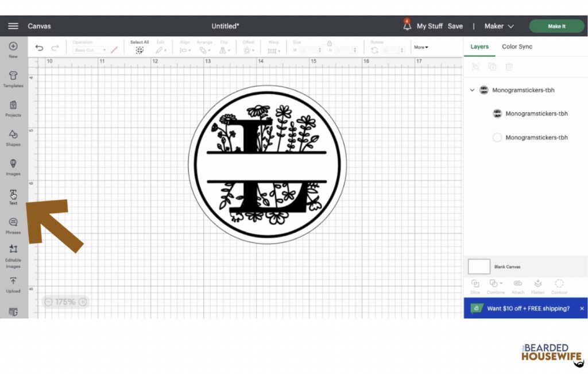The width and height of the screenshot is (588, 374).
Task: Open the Templates panel
Action: [x=13, y=77]
